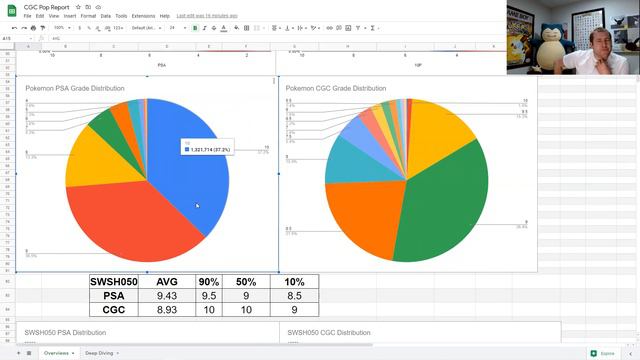Star the CGC Pop Report document
This screenshot has height=360, width=640.
pyautogui.click(x=78, y=7)
